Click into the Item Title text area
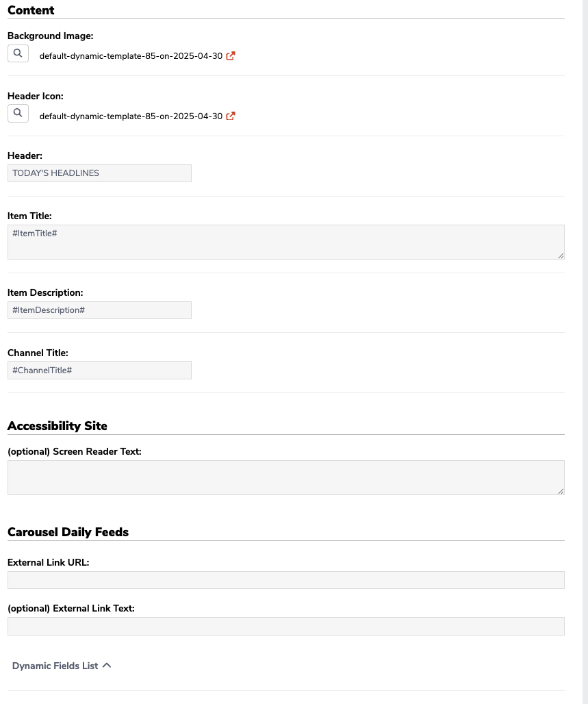 point(286,242)
